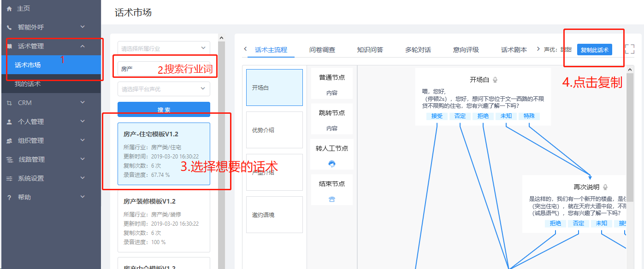This screenshot has width=644, height=269.
Task: Click the 跳转节点 node type box
Action: [x=332, y=119]
